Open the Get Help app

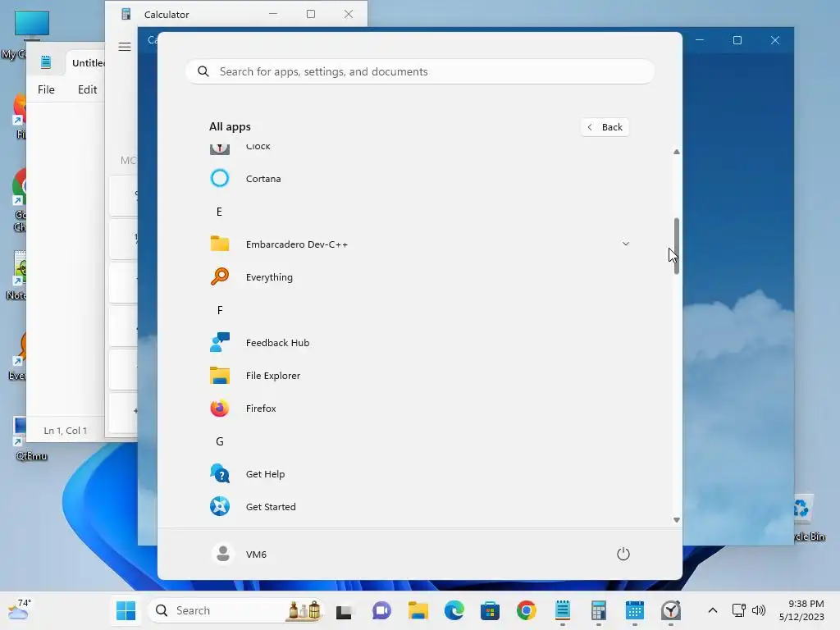[x=419, y=473]
